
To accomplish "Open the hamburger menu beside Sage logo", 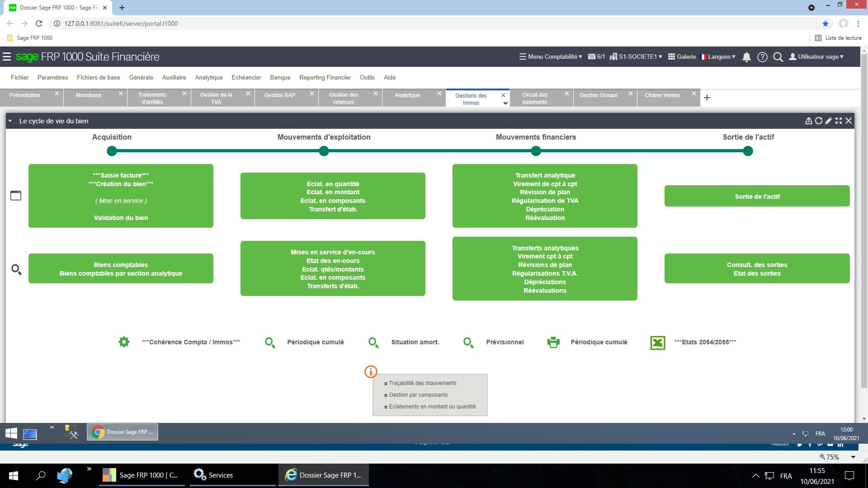I will coord(7,57).
